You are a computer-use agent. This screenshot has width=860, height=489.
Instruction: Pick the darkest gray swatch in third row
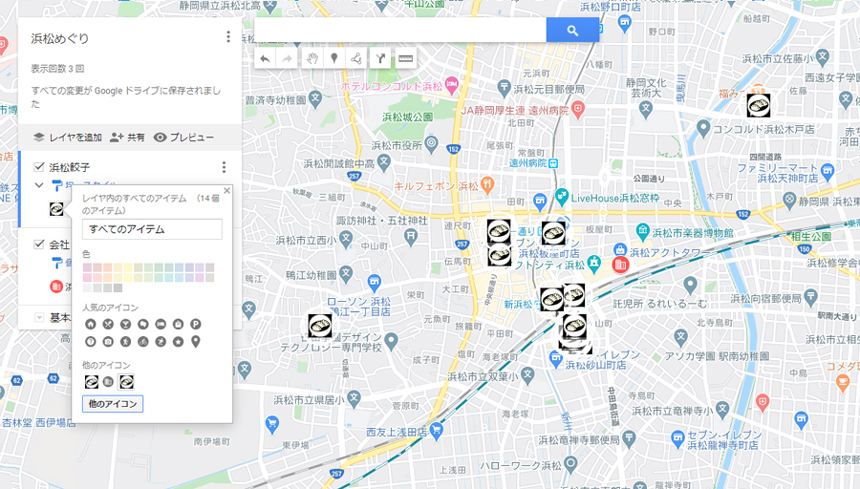tap(118, 288)
